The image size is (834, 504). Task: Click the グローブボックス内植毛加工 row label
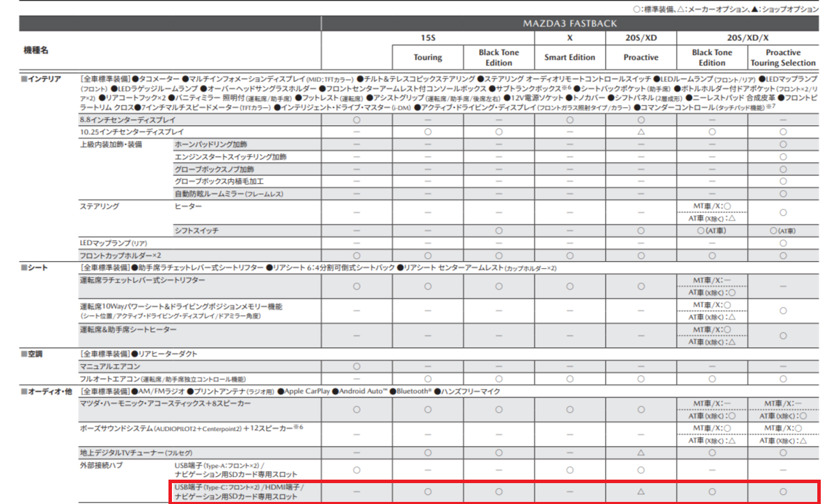219,181
